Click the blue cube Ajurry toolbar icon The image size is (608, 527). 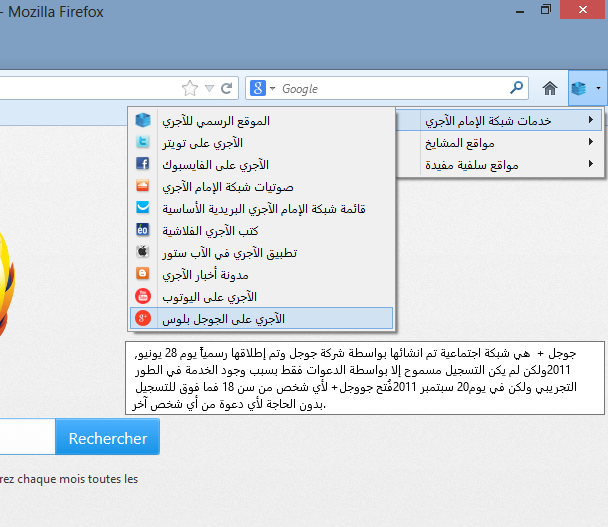tap(579, 88)
